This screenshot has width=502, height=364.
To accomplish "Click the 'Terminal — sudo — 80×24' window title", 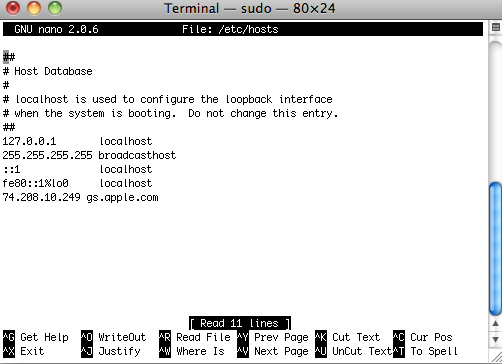I will click(x=250, y=8).
